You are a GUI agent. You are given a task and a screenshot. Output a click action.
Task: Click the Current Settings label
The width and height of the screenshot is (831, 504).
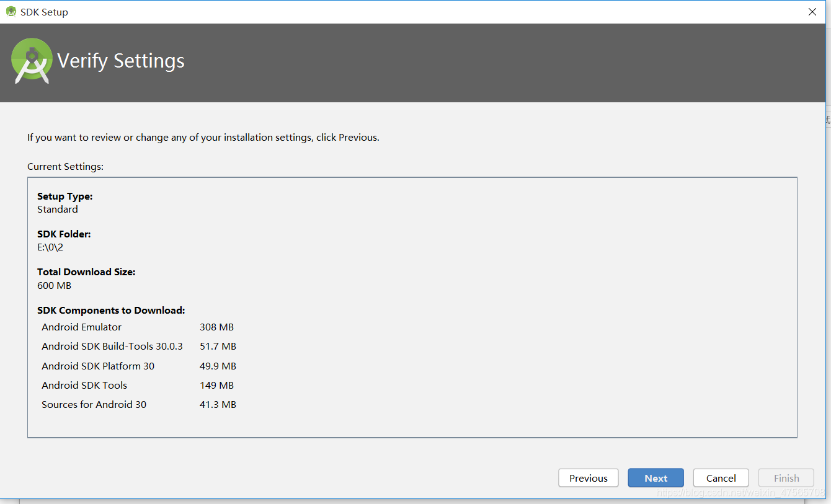click(x=65, y=166)
